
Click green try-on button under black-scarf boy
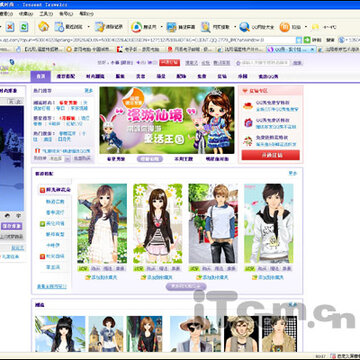(250, 269)
